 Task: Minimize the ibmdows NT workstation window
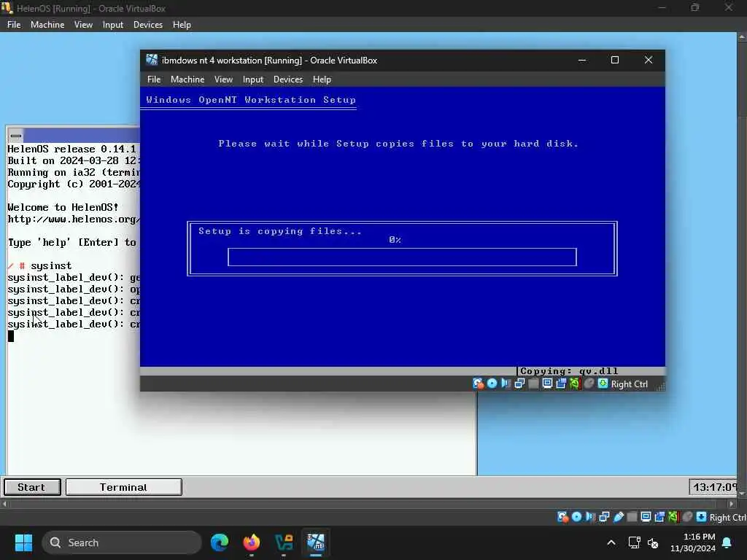click(x=581, y=61)
